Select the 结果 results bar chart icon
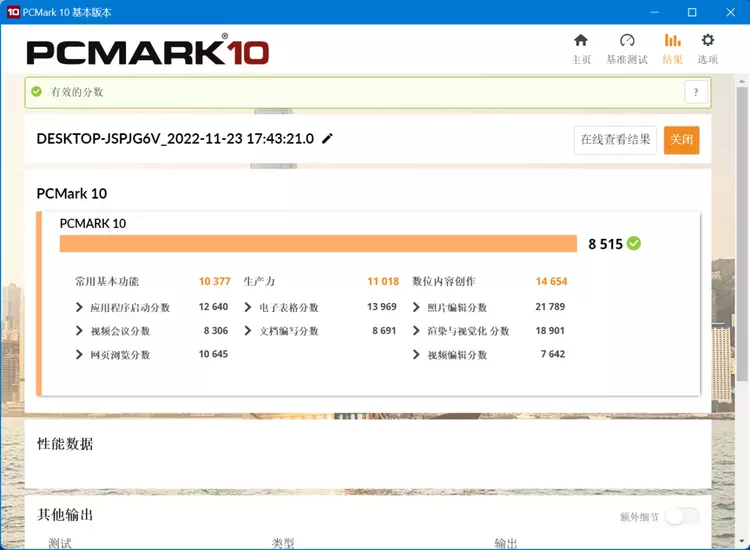This screenshot has width=750, height=550. click(x=672, y=41)
